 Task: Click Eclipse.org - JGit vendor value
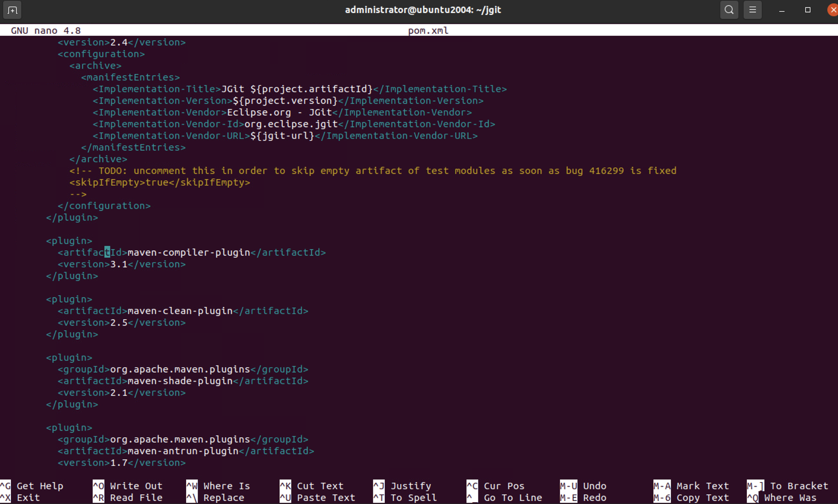[x=279, y=112]
